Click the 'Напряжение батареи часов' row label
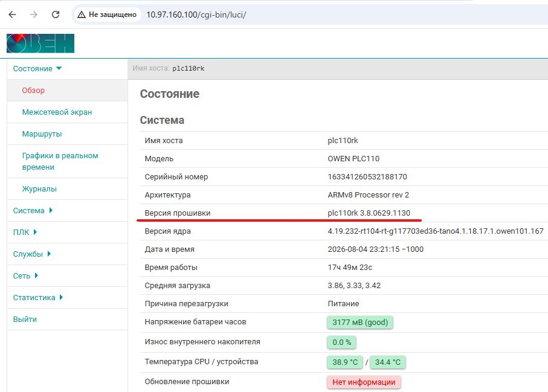Screen dimensions: 548x392 195,322
